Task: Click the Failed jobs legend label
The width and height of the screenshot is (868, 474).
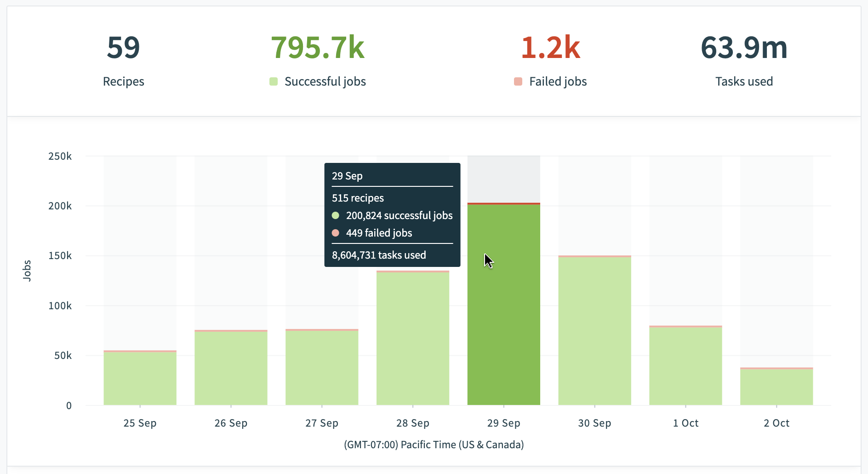Action: [558, 82]
